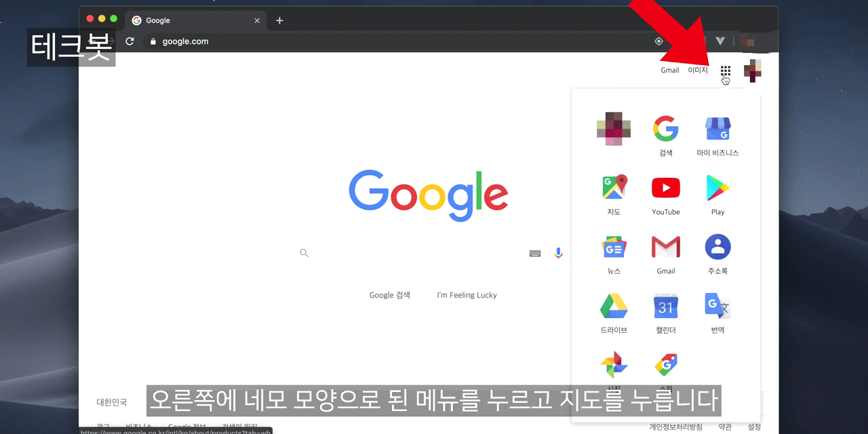
Task: Open Google Maps app (지도)
Action: pos(614,195)
